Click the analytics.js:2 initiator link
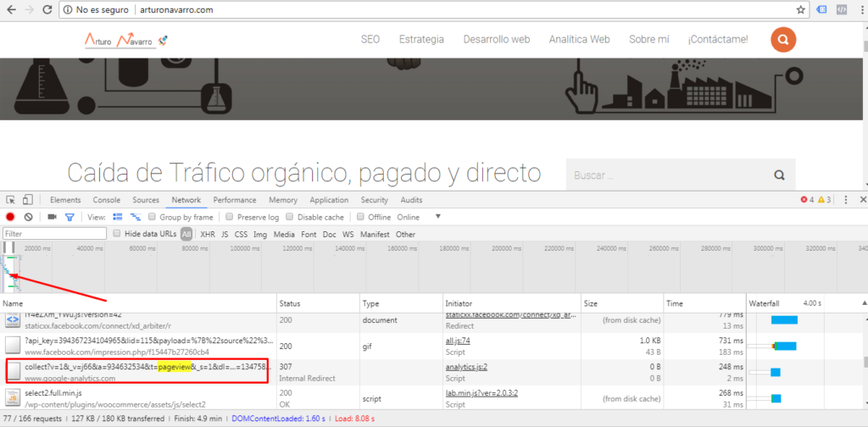The width and height of the screenshot is (868, 427). [x=466, y=367]
